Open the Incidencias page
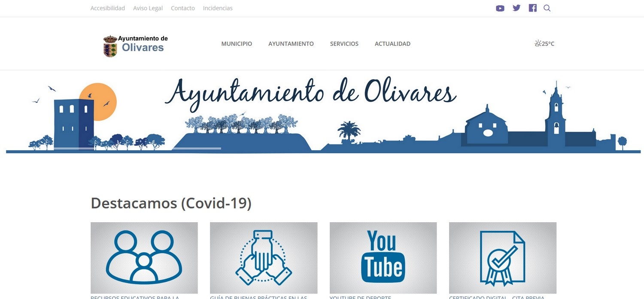The height and width of the screenshot is (299, 644). pyautogui.click(x=218, y=8)
